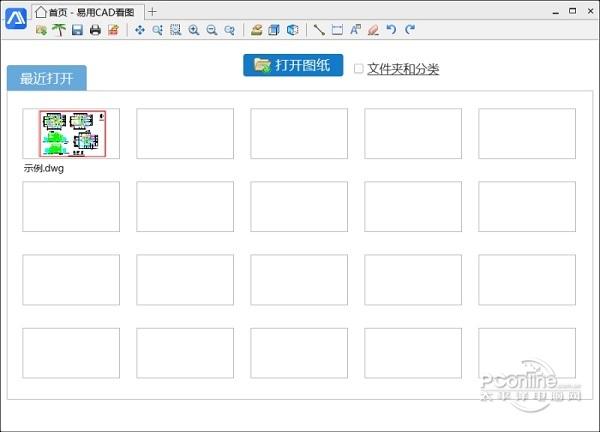Open the layers stamp icon
Viewport: 600px width, 432px height.
tap(256, 30)
